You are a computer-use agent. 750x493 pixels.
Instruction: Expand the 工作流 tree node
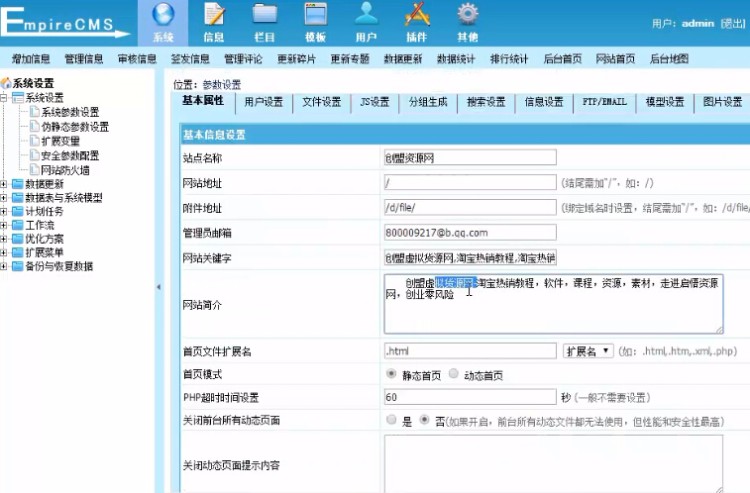(4, 225)
